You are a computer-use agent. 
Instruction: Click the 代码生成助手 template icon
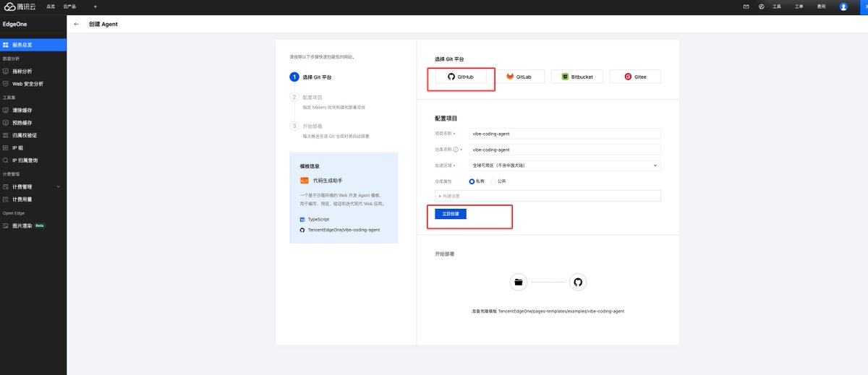pyautogui.click(x=304, y=181)
